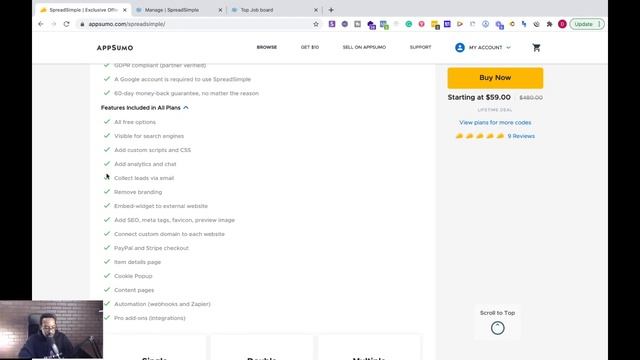This screenshot has width=640, height=360.
Task: Select 'A Google account is required' line
Action: pyautogui.click(x=182, y=79)
